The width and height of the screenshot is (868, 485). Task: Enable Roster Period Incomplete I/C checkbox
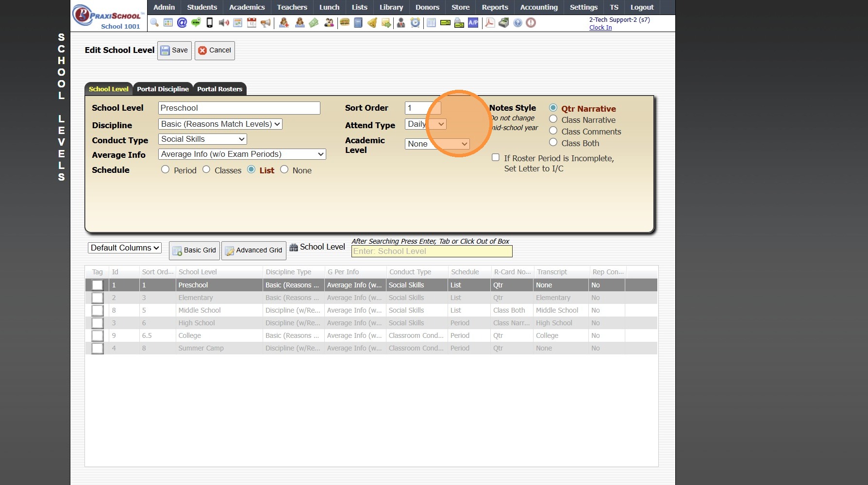click(x=496, y=157)
